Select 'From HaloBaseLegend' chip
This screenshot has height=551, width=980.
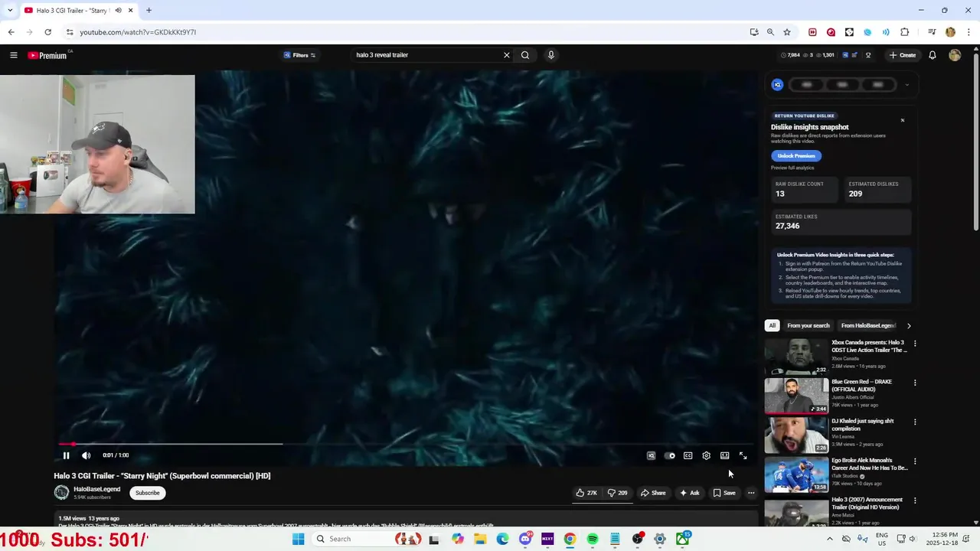(x=868, y=325)
